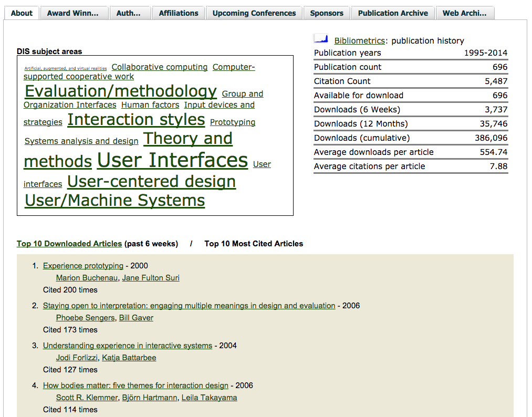Open the Upcoming Conferences tab
The width and height of the screenshot is (532, 417).
tap(254, 13)
